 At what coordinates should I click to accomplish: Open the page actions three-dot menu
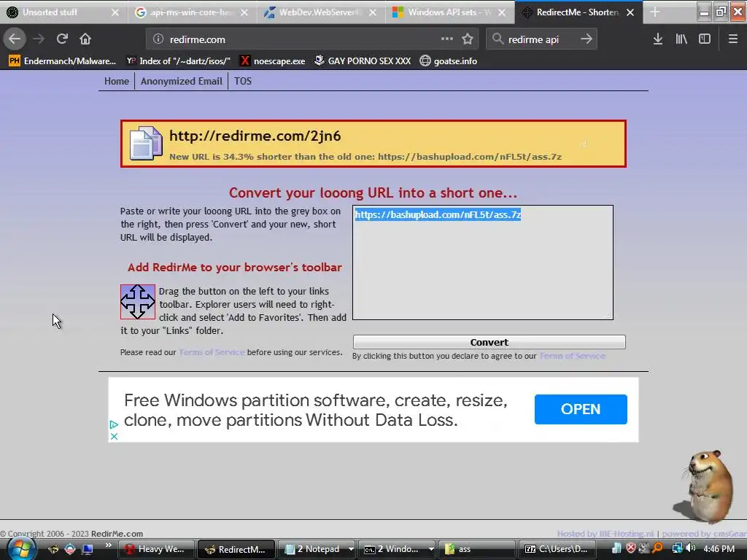[x=447, y=39]
